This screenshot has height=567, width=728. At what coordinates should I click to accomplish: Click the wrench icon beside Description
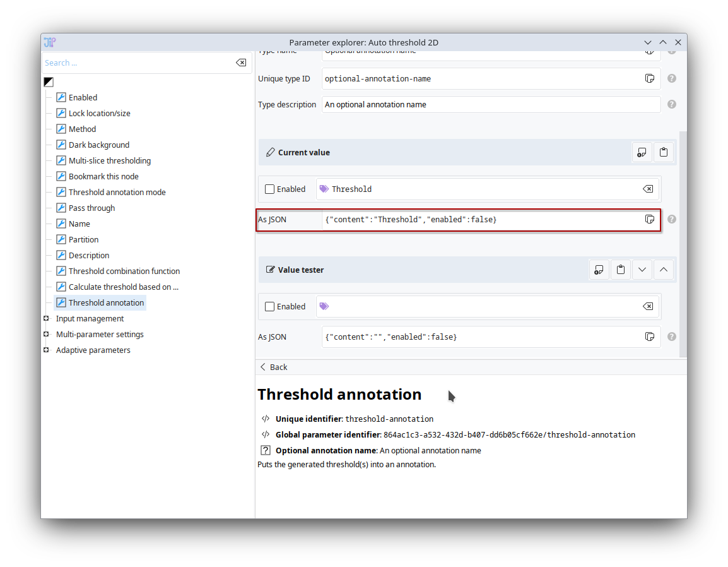point(61,256)
